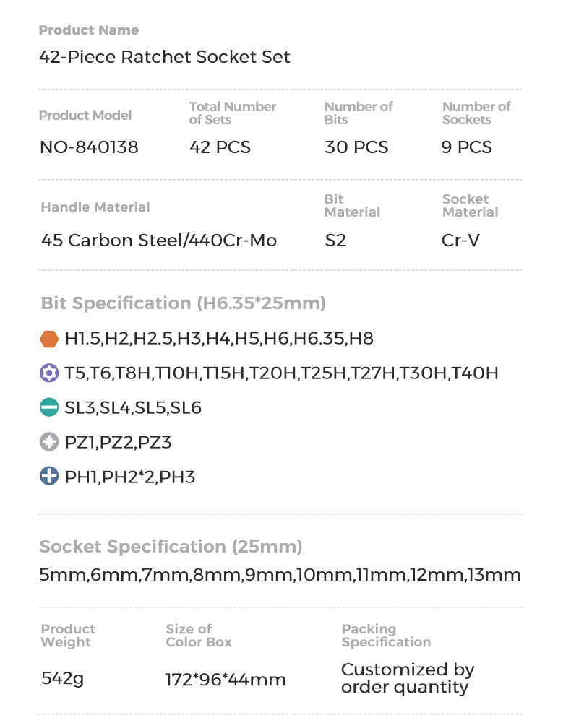Click the Torx sizes list starting T5

281,373
